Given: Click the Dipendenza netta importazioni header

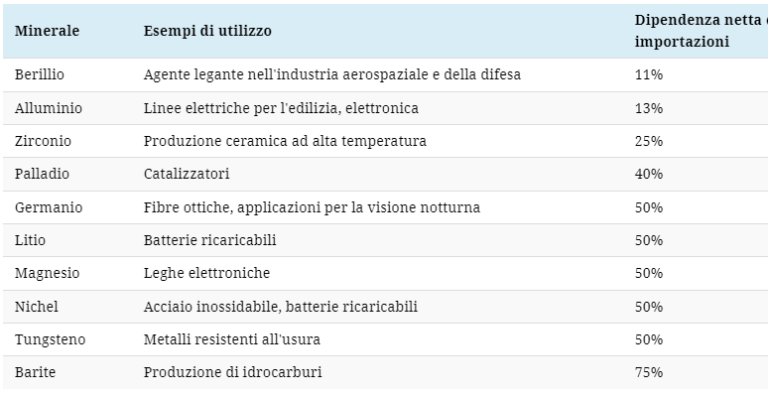Looking at the screenshot, I should [x=701, y=31].
